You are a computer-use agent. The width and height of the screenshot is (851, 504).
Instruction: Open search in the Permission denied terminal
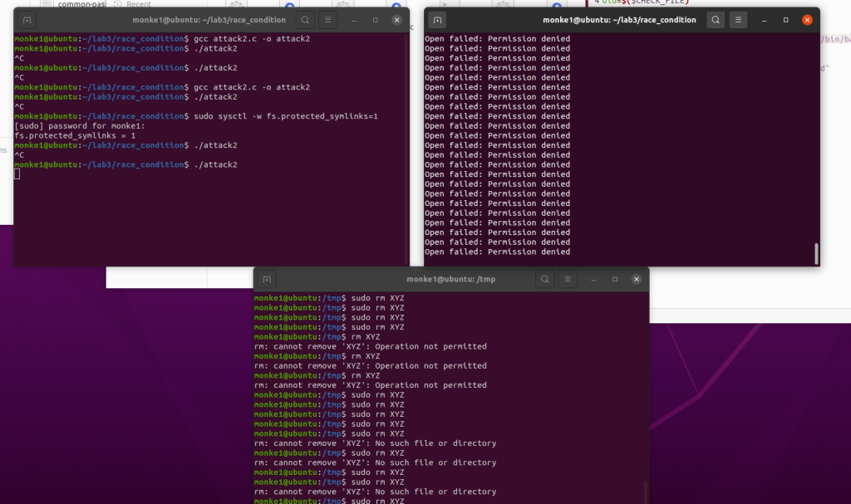click(x=716, y=20)
